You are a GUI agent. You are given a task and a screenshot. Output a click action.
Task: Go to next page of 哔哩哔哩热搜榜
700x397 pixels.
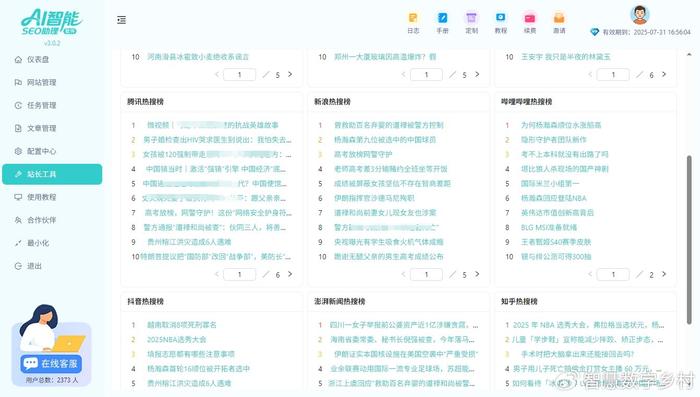(x=664, y=274)
